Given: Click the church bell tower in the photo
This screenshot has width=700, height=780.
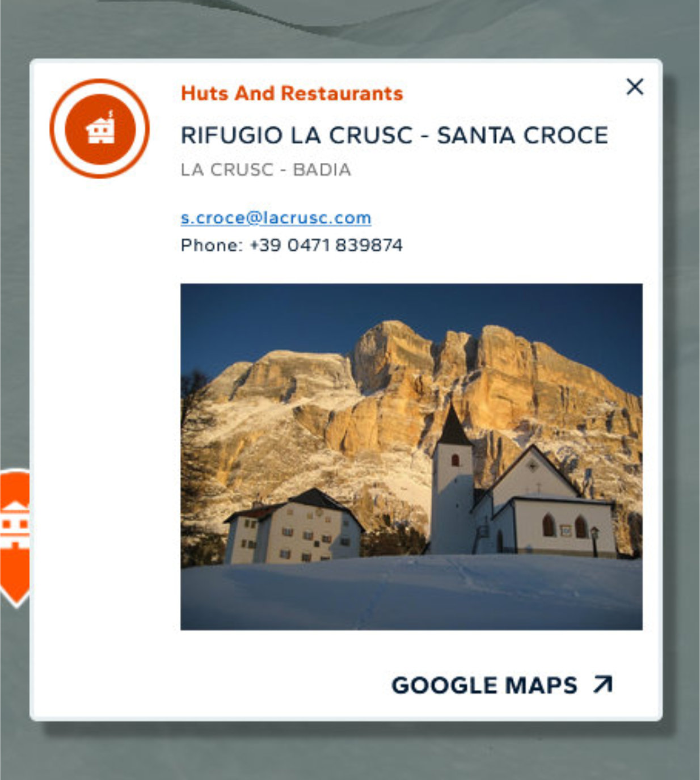Looking at the screenshot, I should click(x=452, y=482).
